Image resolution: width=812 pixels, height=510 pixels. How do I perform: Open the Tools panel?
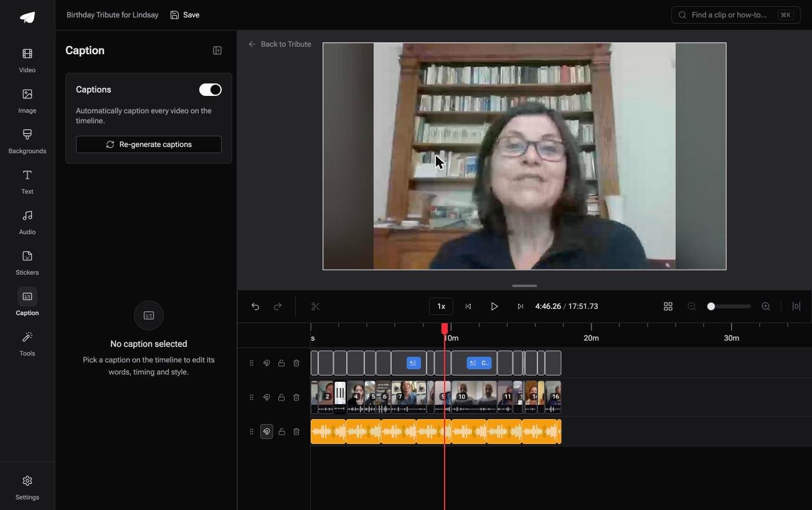(27, 344)
